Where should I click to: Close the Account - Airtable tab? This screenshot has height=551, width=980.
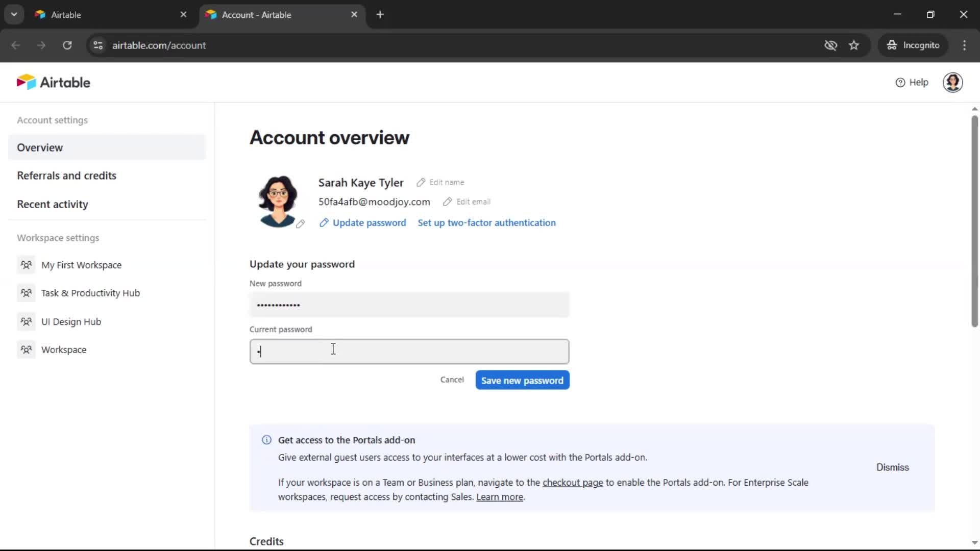click(x=354, y=14)
